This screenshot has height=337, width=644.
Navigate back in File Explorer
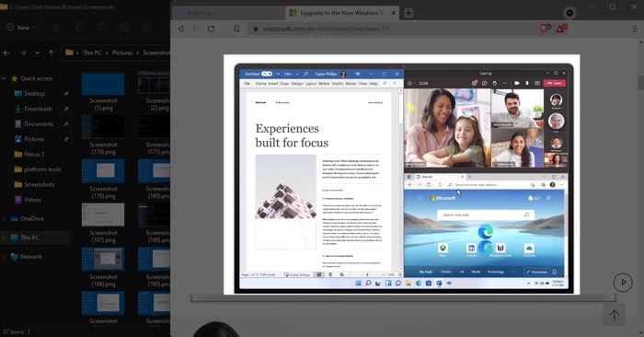(x=6, y=52)
